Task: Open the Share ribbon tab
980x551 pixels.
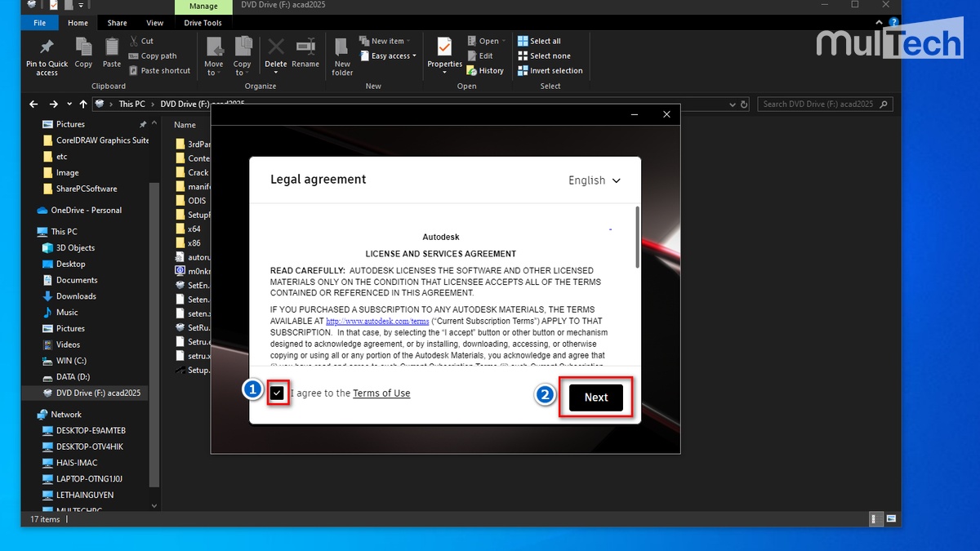Action: 117,23
